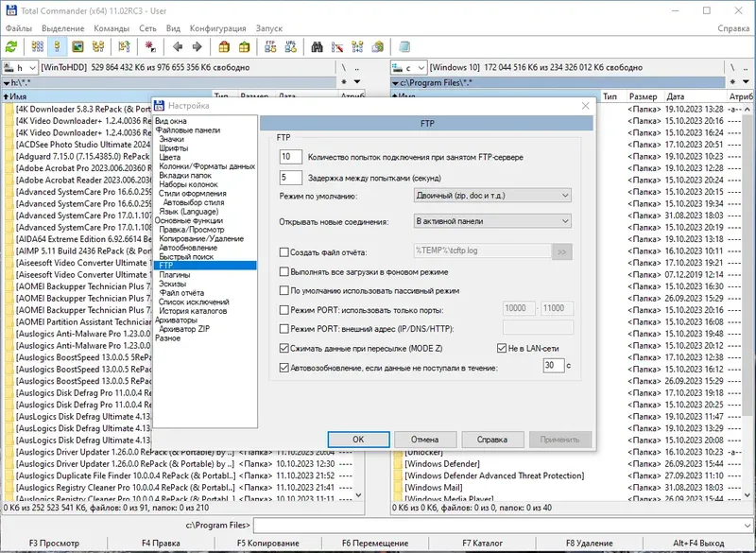Go back using the left arrow icon
Image resolution: width=756 pixels, height=553 pixels.
(178, 46)
